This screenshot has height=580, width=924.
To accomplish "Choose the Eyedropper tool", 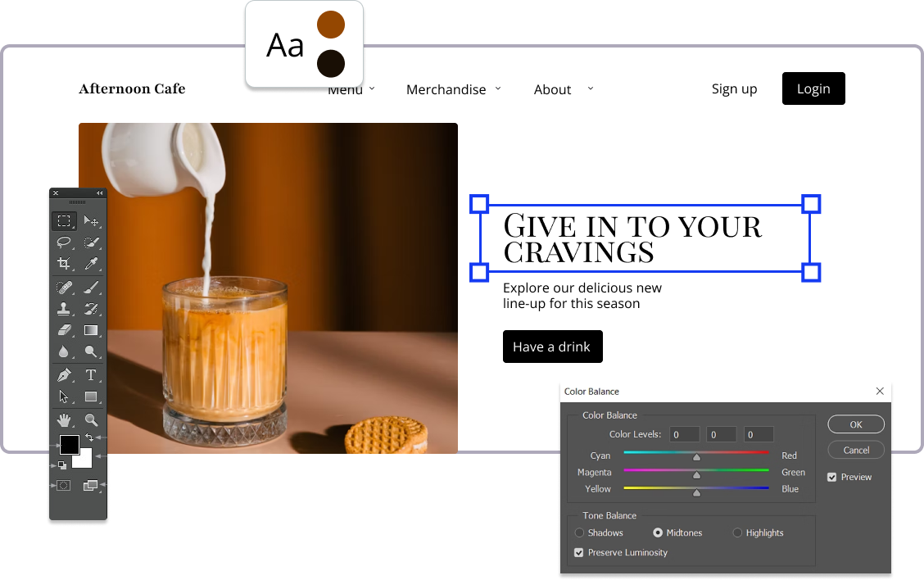I will tap(91, 264).
